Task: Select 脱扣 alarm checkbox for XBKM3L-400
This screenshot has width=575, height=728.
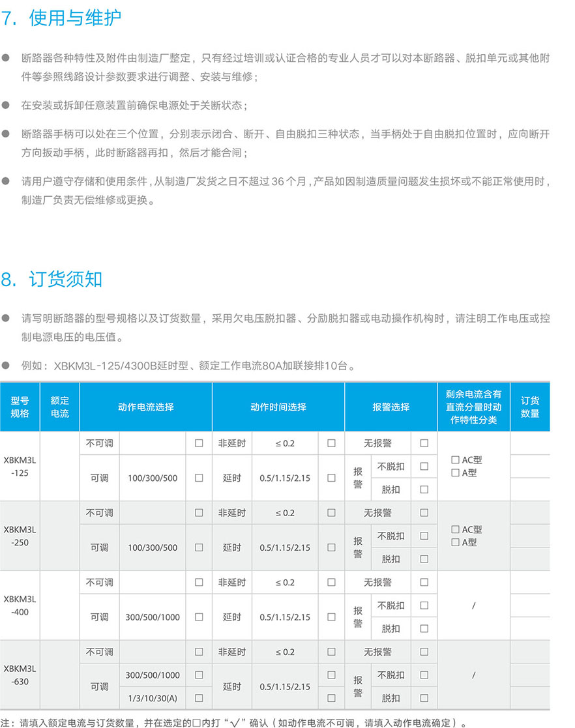Action: 424,628
